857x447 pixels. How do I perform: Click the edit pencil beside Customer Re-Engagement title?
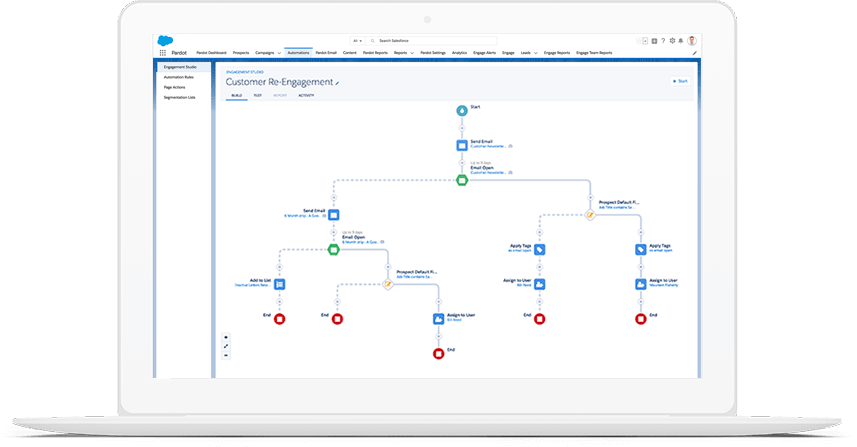[338, 83]
